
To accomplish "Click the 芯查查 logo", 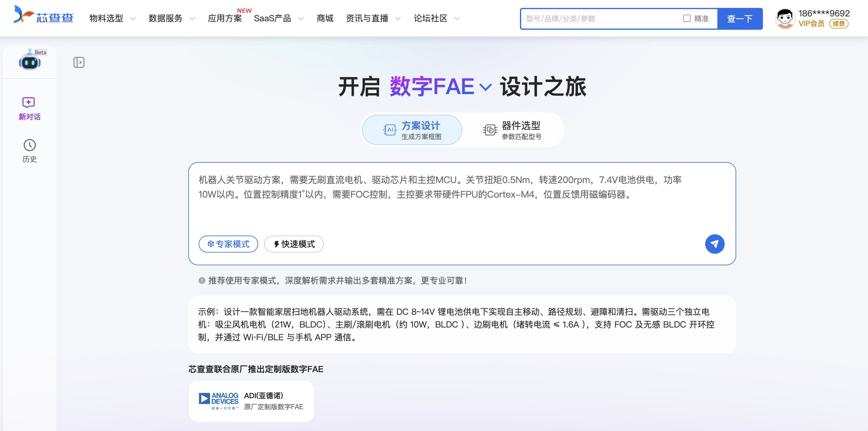I will click(43, 15).
